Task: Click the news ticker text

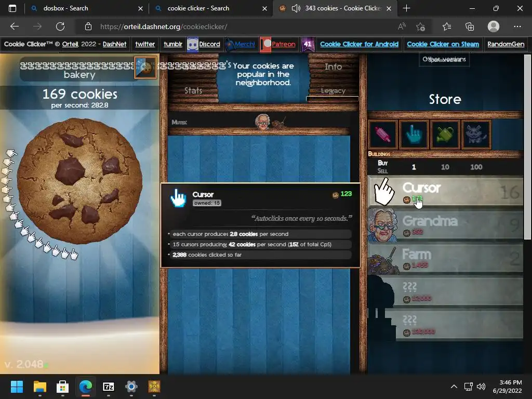Action: [263, 74]
